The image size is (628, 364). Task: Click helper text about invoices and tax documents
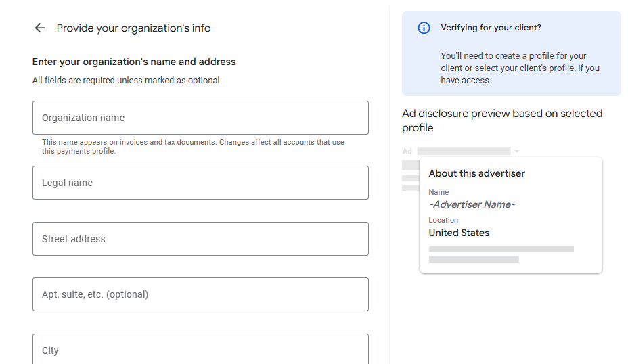[193, 147]
